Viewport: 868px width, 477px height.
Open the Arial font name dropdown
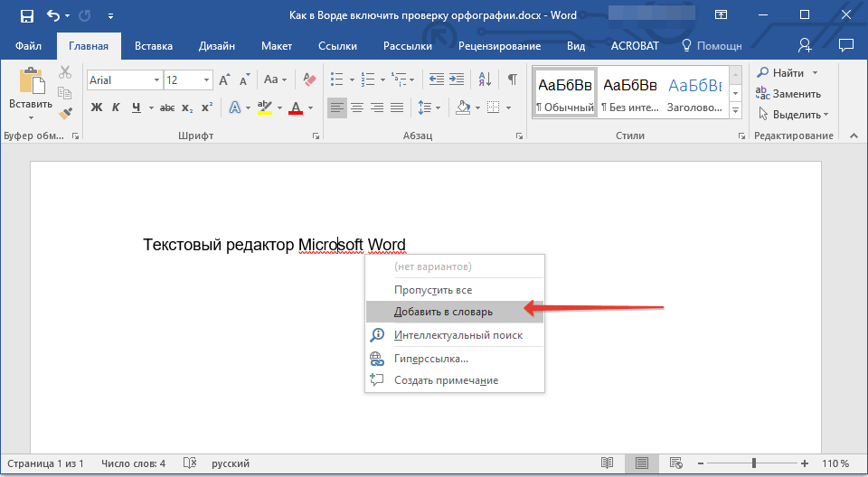pos(156,80)
